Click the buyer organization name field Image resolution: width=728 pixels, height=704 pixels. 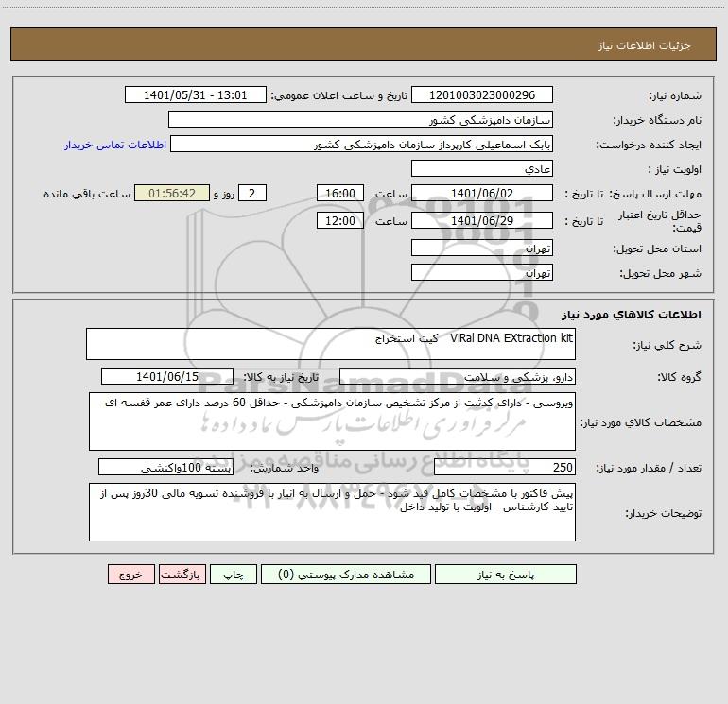(360, 119)
